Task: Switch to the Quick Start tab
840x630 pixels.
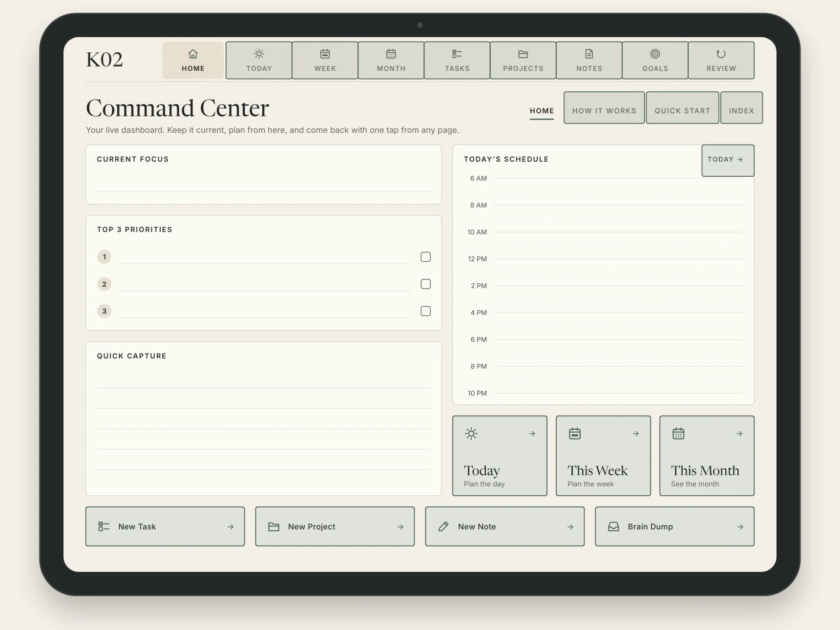Action: [682, 108]
